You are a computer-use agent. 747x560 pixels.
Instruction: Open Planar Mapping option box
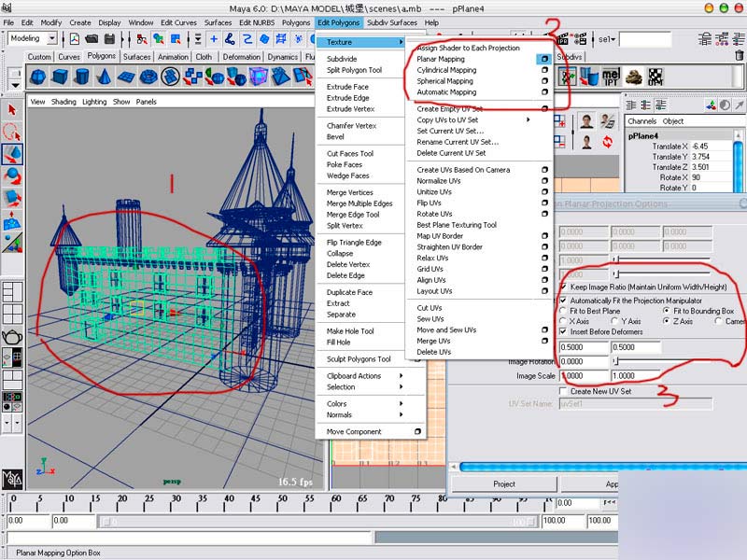543,59
